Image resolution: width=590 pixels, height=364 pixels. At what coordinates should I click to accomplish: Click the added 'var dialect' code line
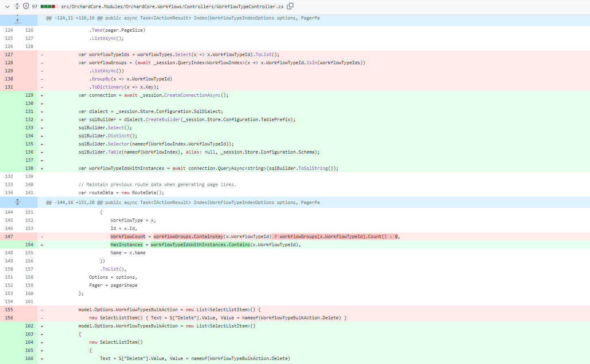click(x=151, y=111)
